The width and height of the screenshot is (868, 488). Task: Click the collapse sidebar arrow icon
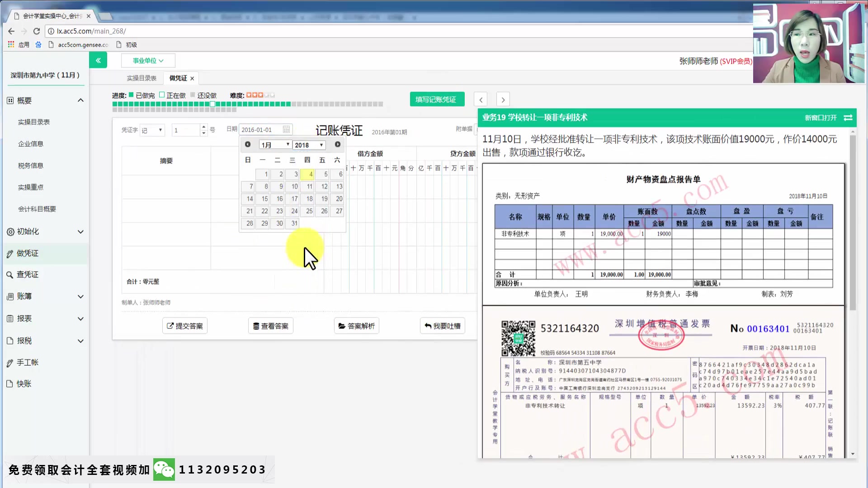pos(98,59)
